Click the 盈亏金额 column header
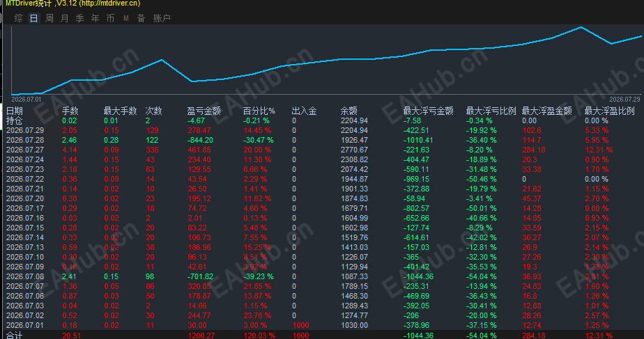Viewport: 644px width, 339px height. (204, 111)
